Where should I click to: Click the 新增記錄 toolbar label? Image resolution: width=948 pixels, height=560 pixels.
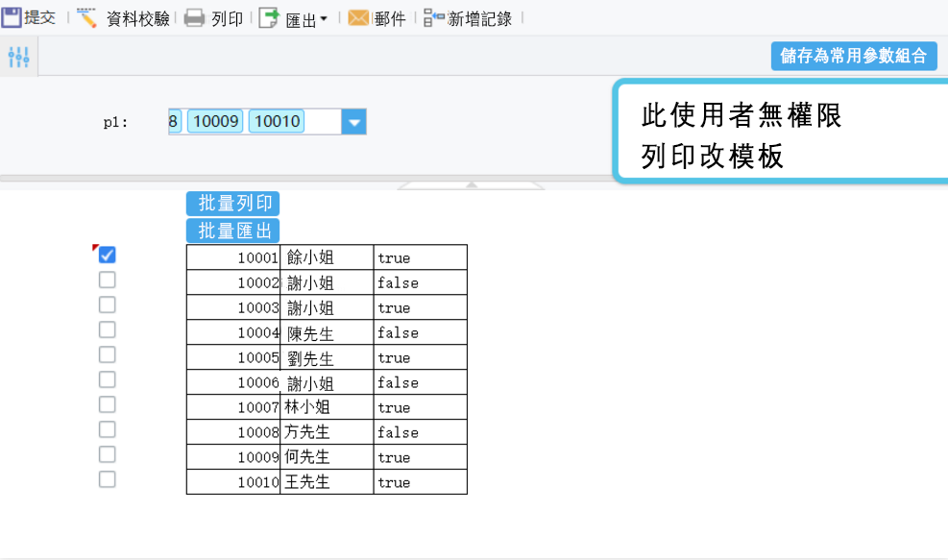(480, 19)
